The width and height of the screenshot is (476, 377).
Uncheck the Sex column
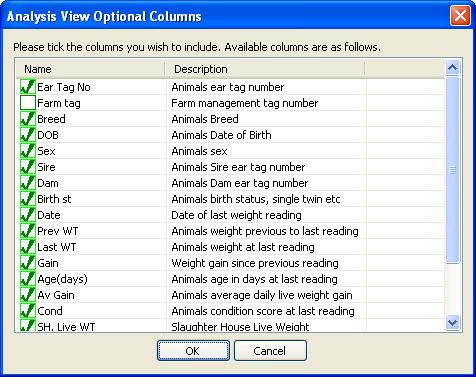point(28,151)
